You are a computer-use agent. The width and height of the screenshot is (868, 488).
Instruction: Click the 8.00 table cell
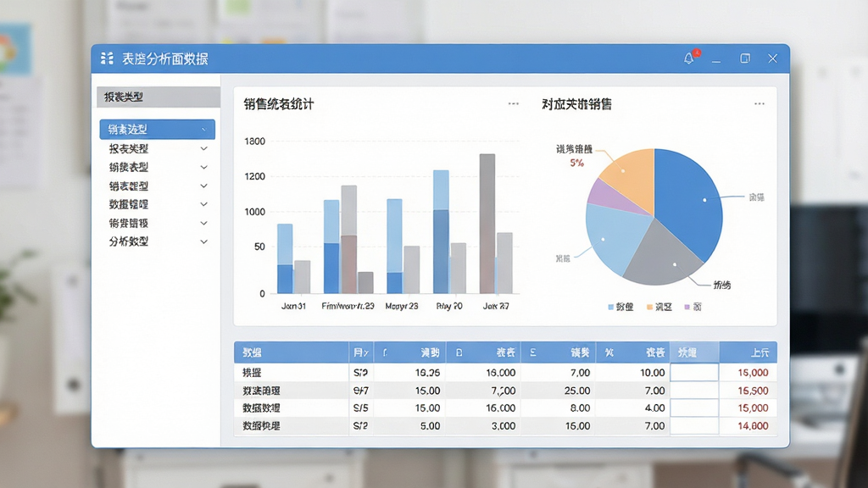(580, 408)
